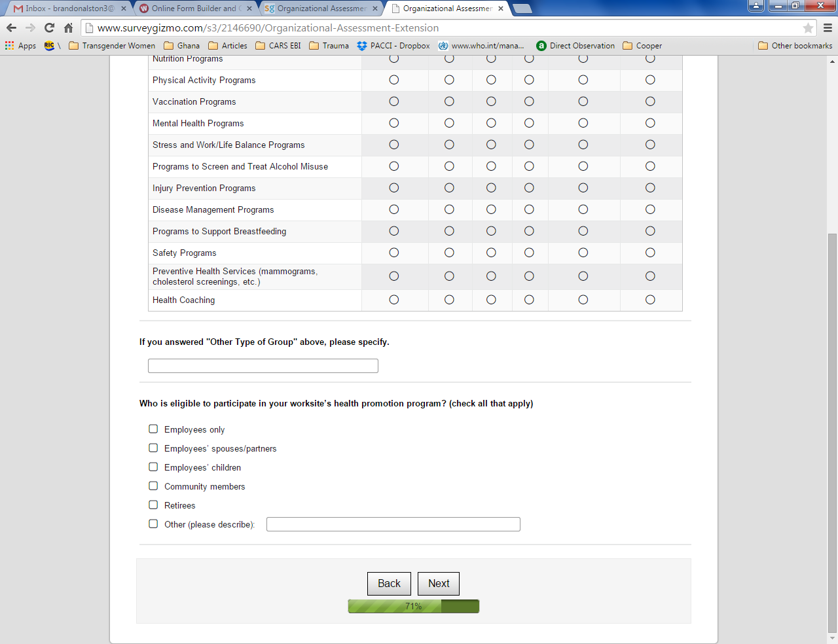Open the Direct Observation bookmark
Viewport: 838px width, 644px height.
(x=575, y=46)
